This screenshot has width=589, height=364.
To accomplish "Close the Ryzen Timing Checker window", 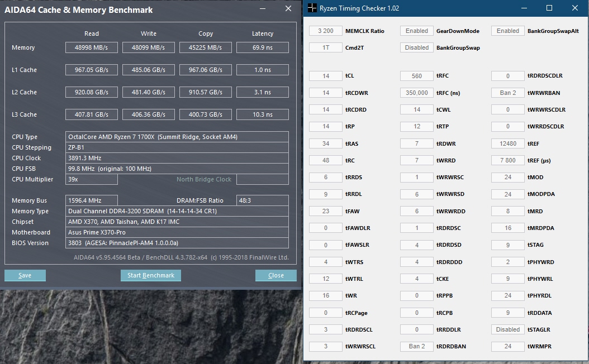I will [x=574, y=8].
